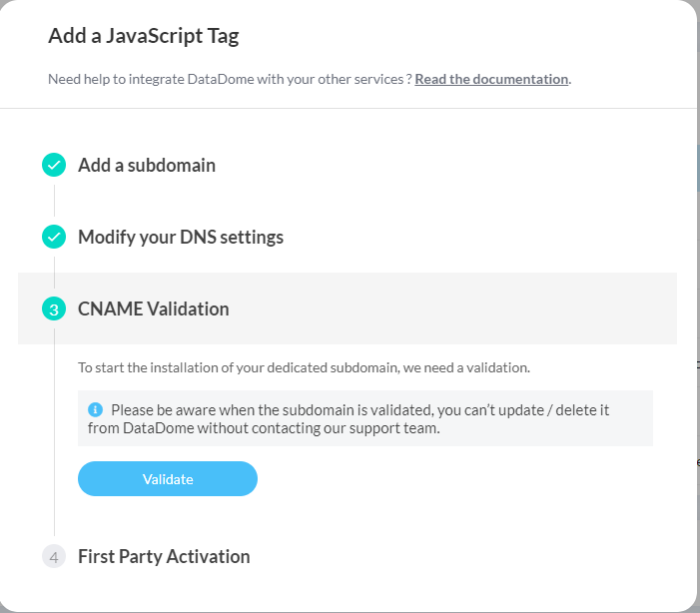Click the installation validation description sentence
Viewport: 700px width, 613px height.
coord(304,367)
